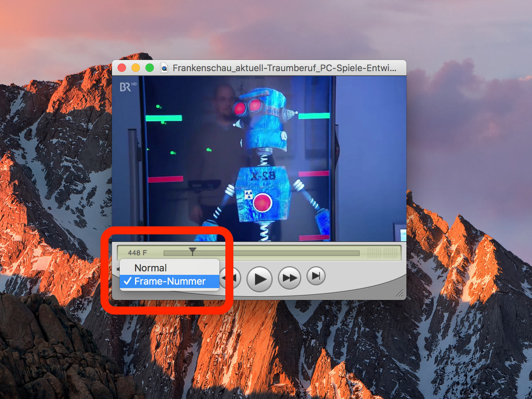Click the fast-forward double-arrow button
The image size is (532, 399).
pyautogui.click(x=290, y=278)
